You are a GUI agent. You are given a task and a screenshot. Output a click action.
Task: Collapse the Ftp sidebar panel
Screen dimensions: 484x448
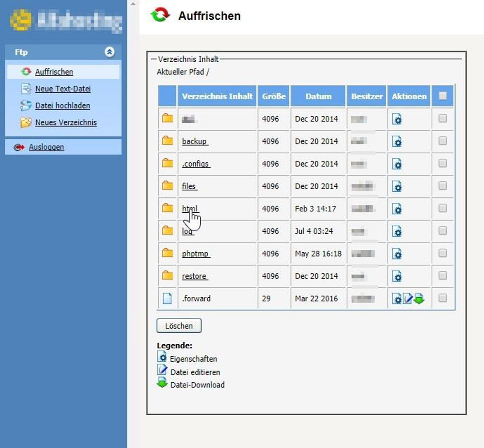[109, 52]
